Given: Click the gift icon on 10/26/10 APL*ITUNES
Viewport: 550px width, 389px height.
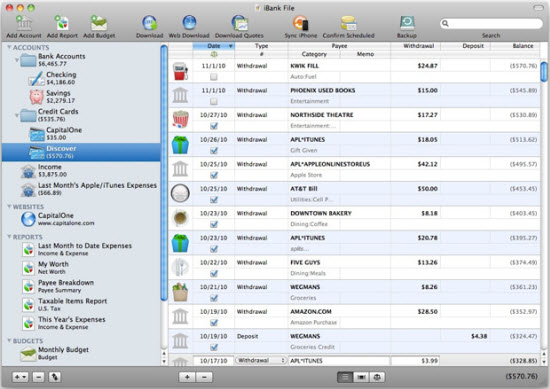Looking at the screenshot, I should click(180, 145).
